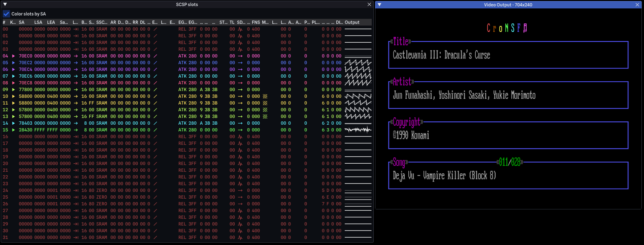The width and height of the screenshot is (644, 245).
Task: Click the output waveform thumbnail for slot 05
Action: tap(358, 63)
